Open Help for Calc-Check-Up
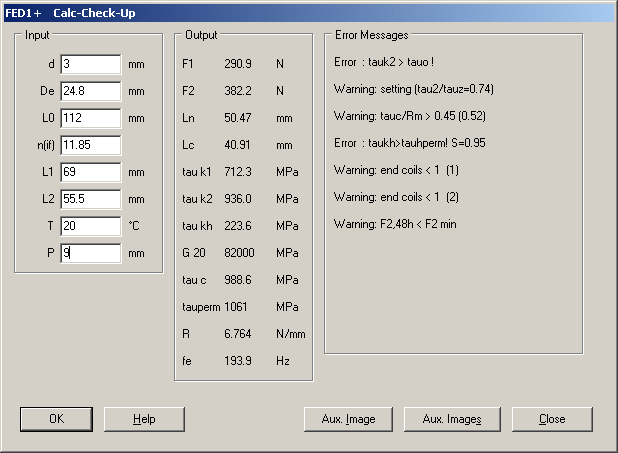This screenshot has height=453, width=618. 145,419
